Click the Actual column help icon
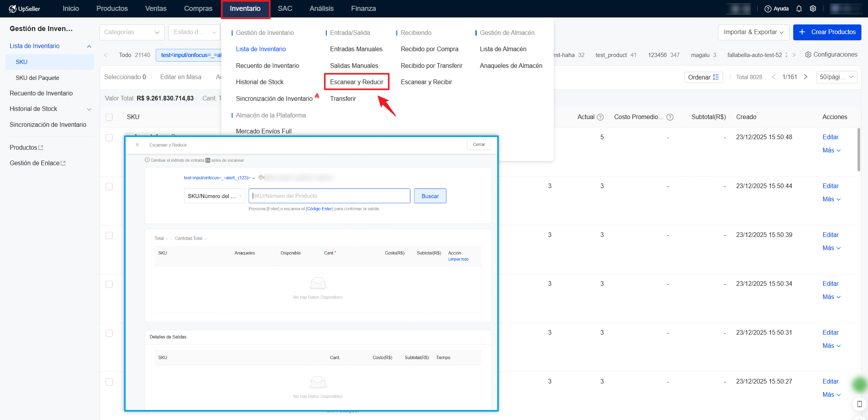Image resolution: width=868 pixels, height=420 pixels. [x=600, y=117]
